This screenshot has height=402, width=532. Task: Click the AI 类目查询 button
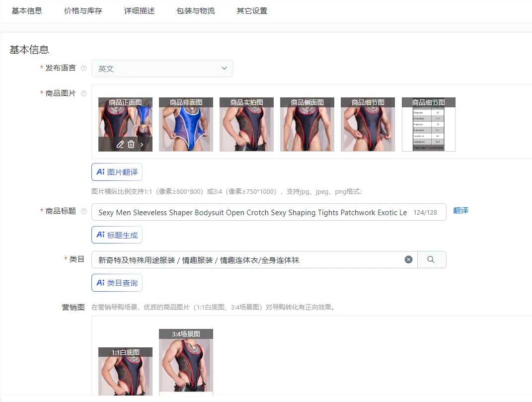pos(117,283)
